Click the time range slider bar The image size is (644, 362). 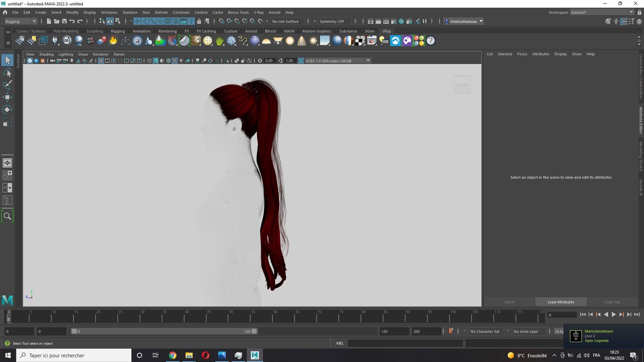click(164, 331)
